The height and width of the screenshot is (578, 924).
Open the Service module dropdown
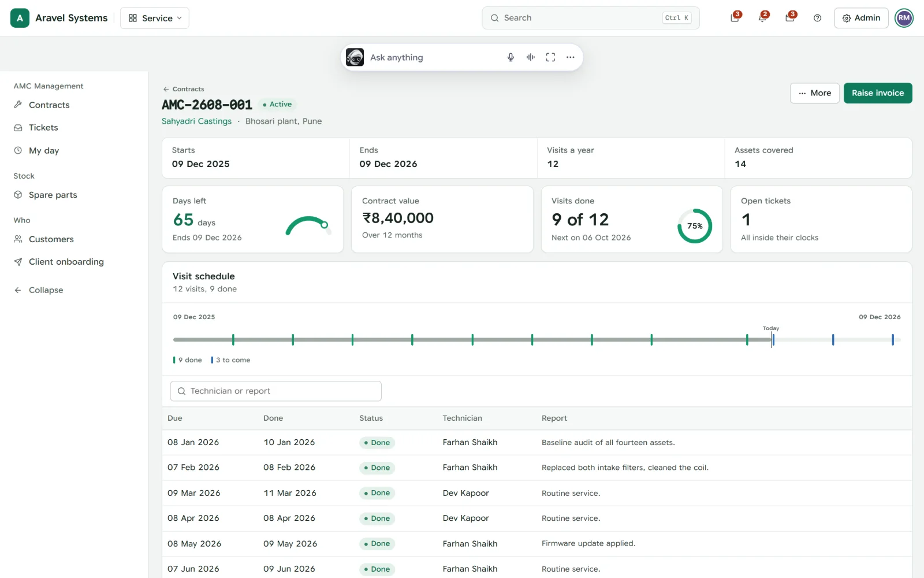[155, 18]
